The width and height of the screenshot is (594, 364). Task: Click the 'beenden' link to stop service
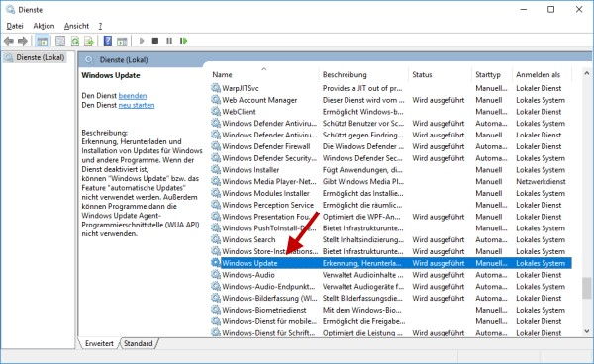133,96
